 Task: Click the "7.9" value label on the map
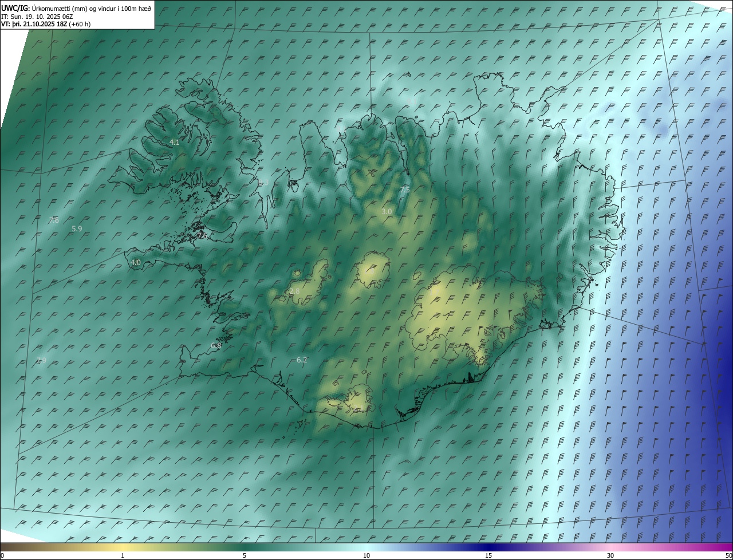tap(41, 360)
